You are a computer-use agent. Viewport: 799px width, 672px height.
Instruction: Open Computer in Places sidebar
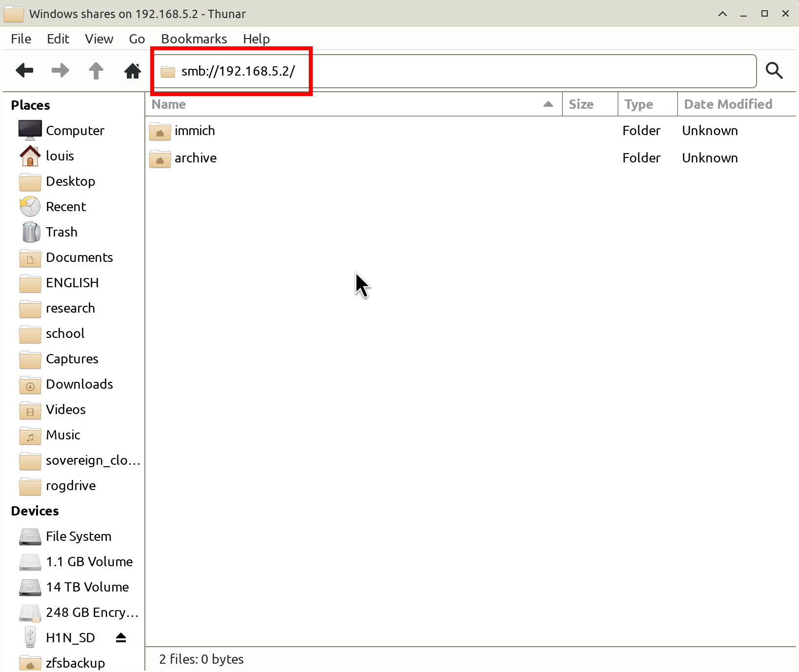(x=73, y=131)
